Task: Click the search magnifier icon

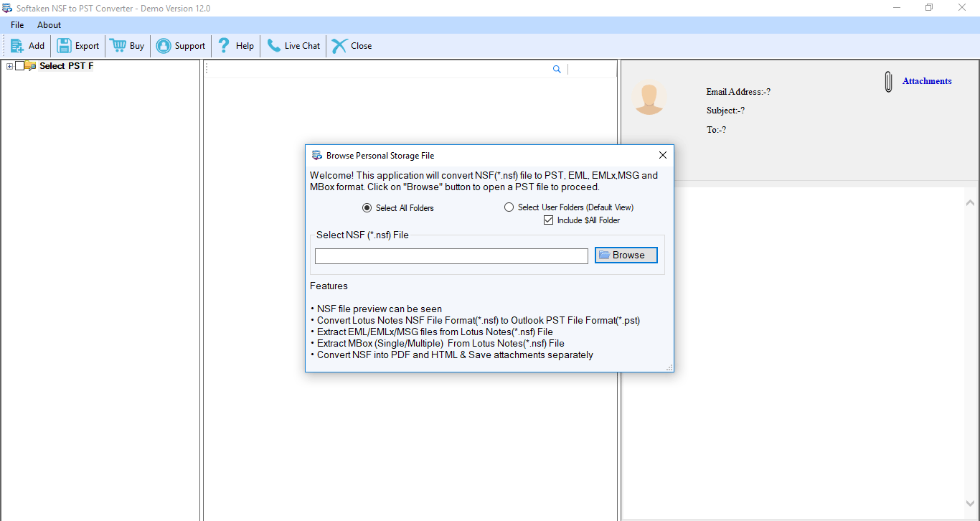Action: [x=557, y=69]
